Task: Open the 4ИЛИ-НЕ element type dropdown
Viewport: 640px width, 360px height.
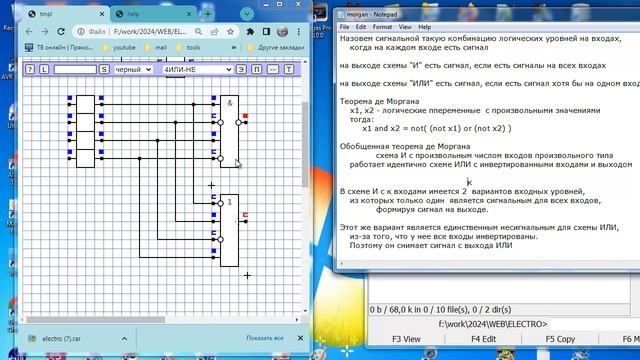Action: pyautogui.click(x=198, y=69)
